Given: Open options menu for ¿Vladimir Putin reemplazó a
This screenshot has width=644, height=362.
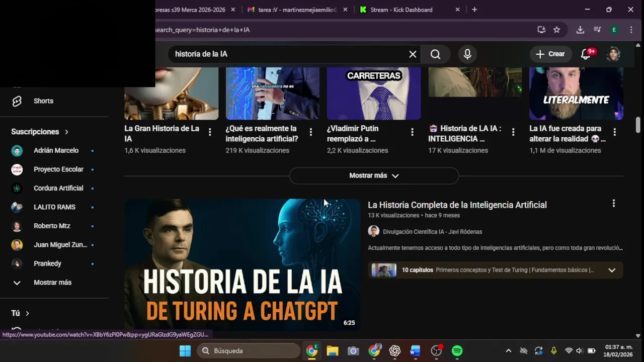Looking at the screenshot, I should (412, 132).
